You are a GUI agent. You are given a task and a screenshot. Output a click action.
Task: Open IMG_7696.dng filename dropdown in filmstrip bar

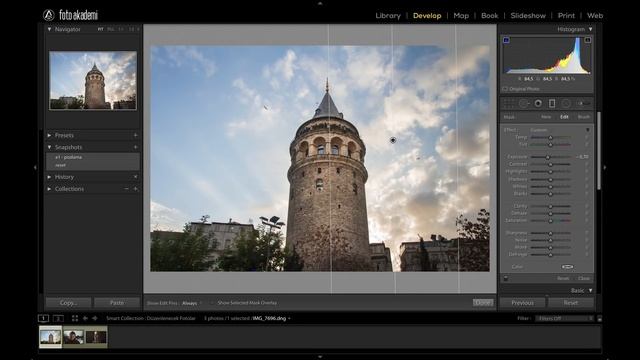coord(271,318)
